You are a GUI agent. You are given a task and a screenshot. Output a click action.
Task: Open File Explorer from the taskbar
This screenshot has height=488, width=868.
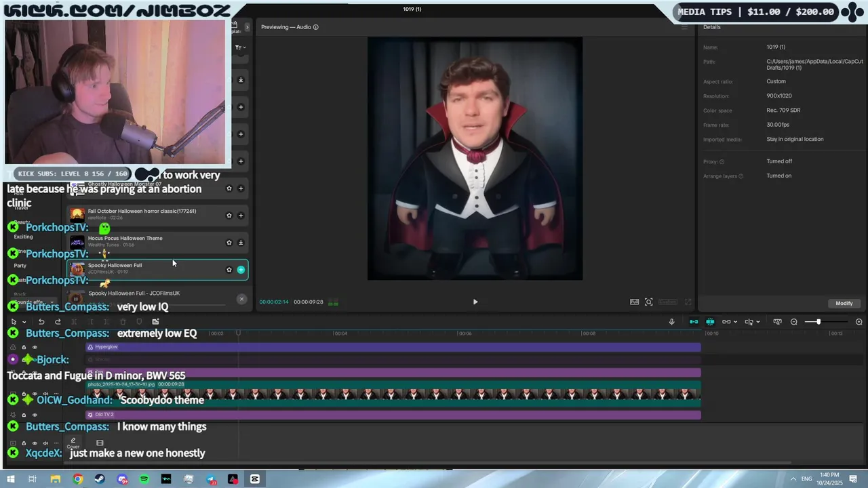[56, 479]
